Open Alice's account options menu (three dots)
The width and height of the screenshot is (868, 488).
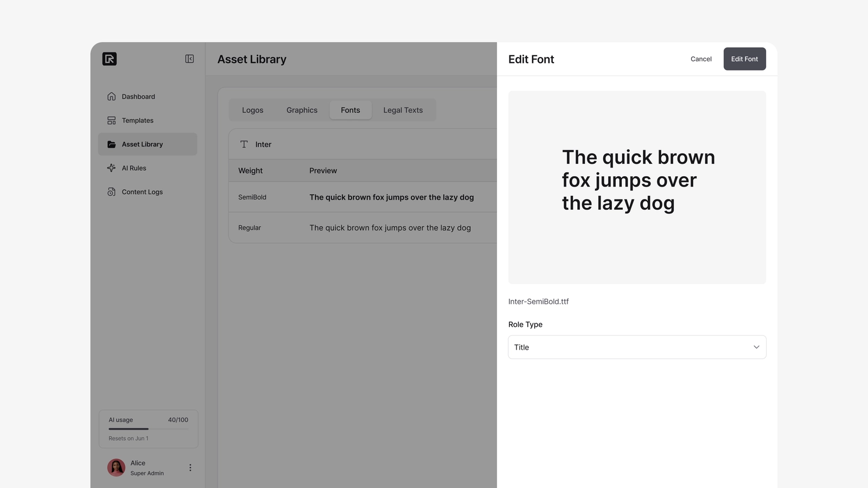pyautogui.click(x=190, y=467)
